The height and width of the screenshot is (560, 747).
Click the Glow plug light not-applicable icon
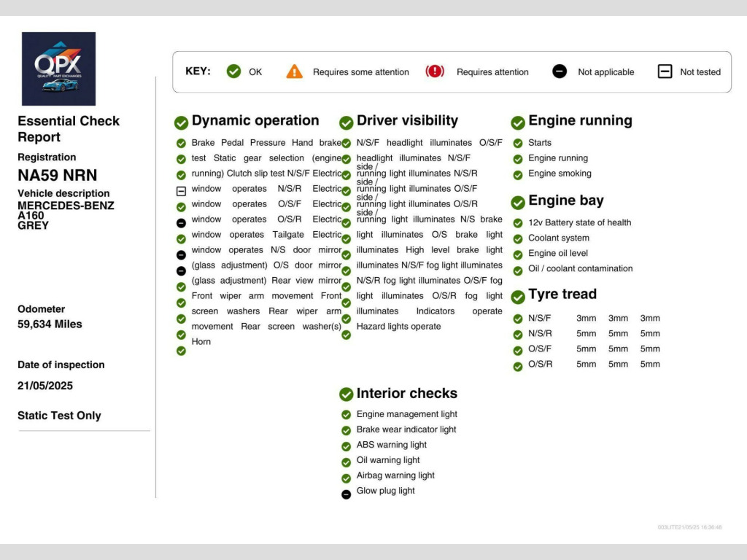click(x=347, y=494)
